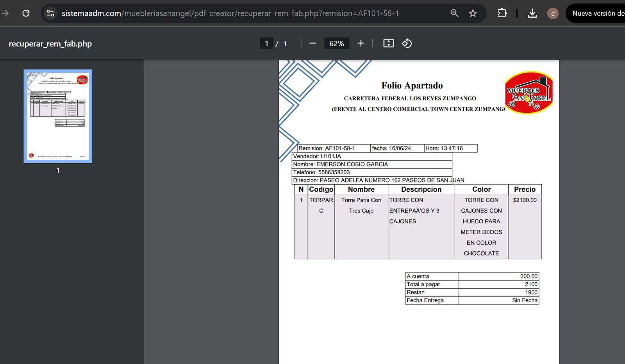Image resolution: width=625 pixels, height=364 pixels.
Task: Click the URL address bar text
Action: coord(230,13)
